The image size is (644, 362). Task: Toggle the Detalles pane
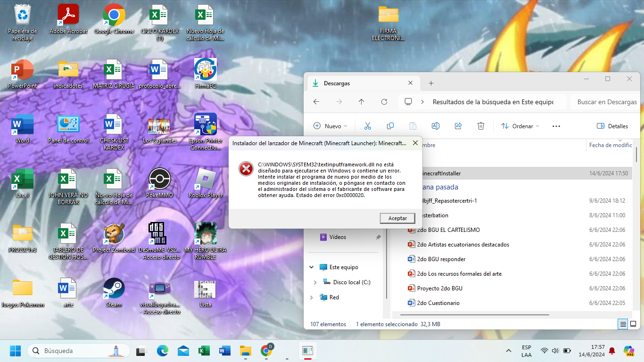click(x=612, y=126)
